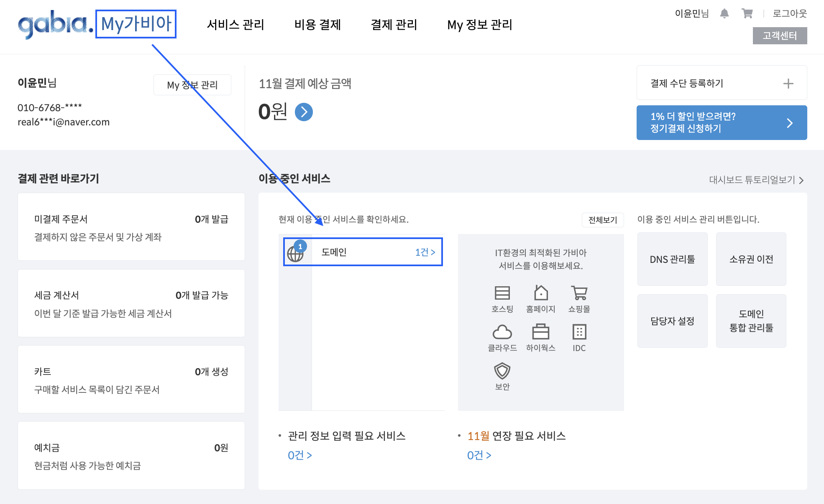Click the gabia logo
The height and width of the screenshot is (504, 824).
[x=56, y=25]
